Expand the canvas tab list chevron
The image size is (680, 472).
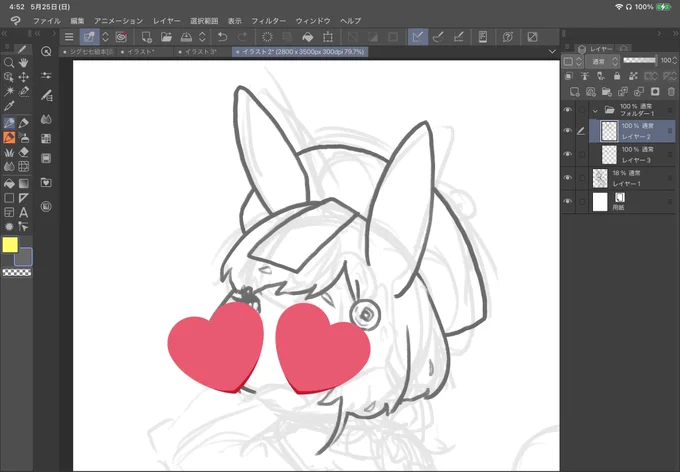tap(552, 51)
